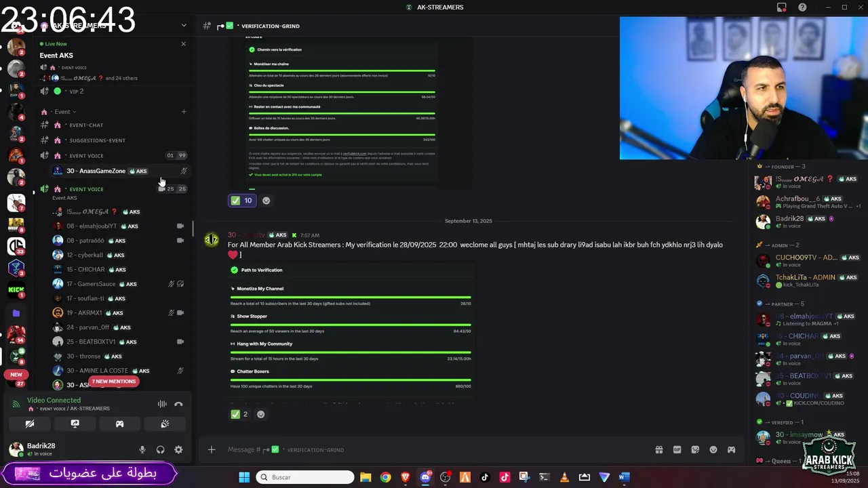Open the gift icon in message bar

coord(658,449)
